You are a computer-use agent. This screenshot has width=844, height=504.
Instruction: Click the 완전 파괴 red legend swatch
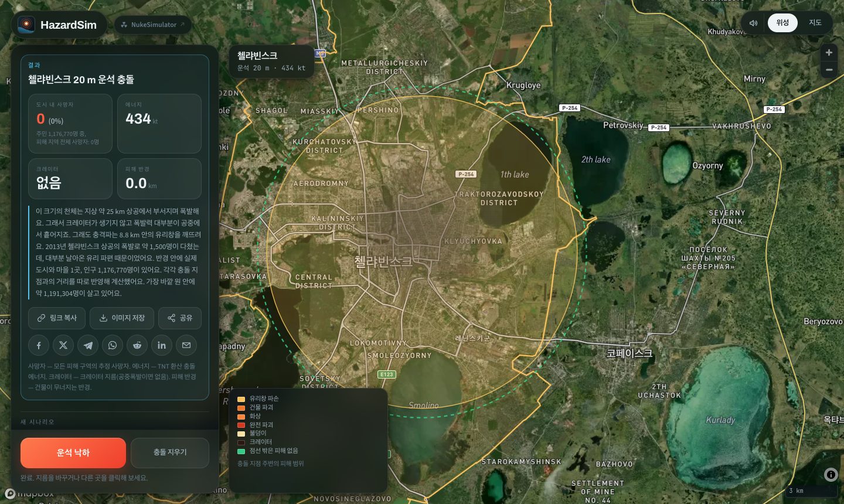[x=241, y=425]
